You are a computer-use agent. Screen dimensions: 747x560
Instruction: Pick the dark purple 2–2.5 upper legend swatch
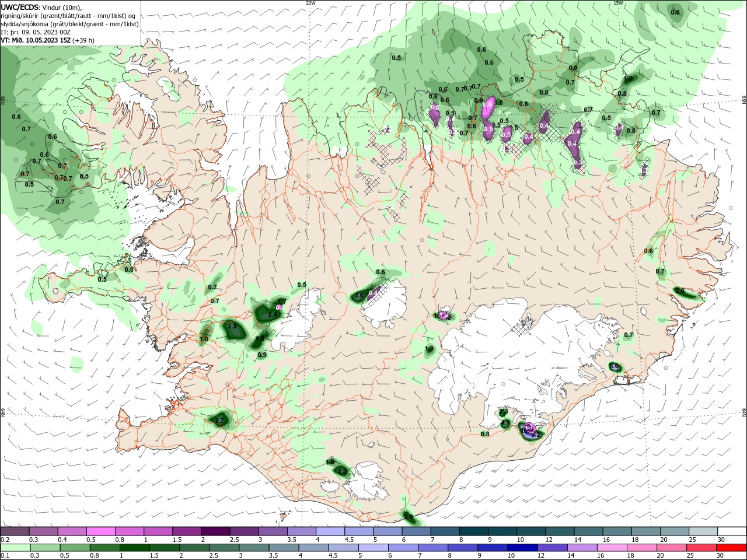tap(215, 531)
